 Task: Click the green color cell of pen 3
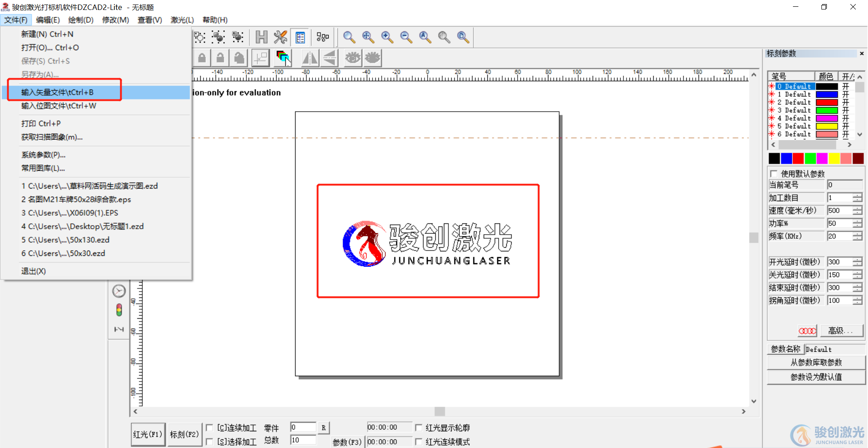coord(827,110)
